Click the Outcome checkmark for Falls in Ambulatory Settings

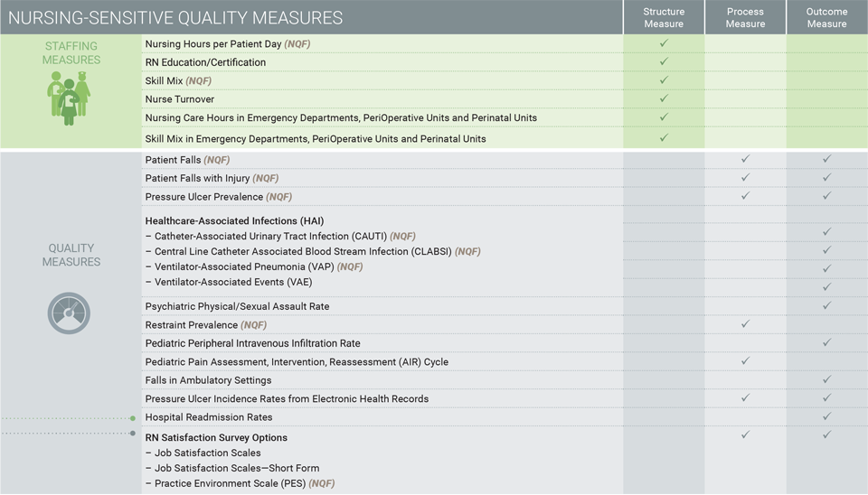tap(826, 380)
